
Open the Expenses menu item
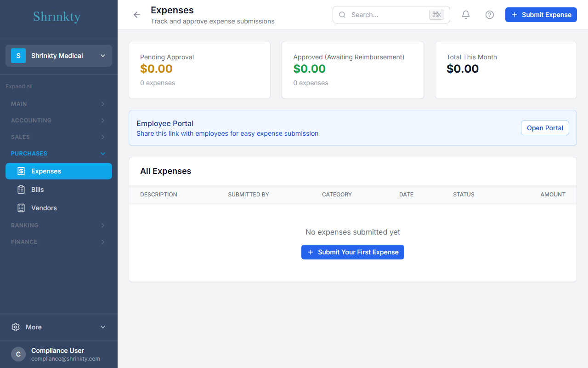point(59,171)
